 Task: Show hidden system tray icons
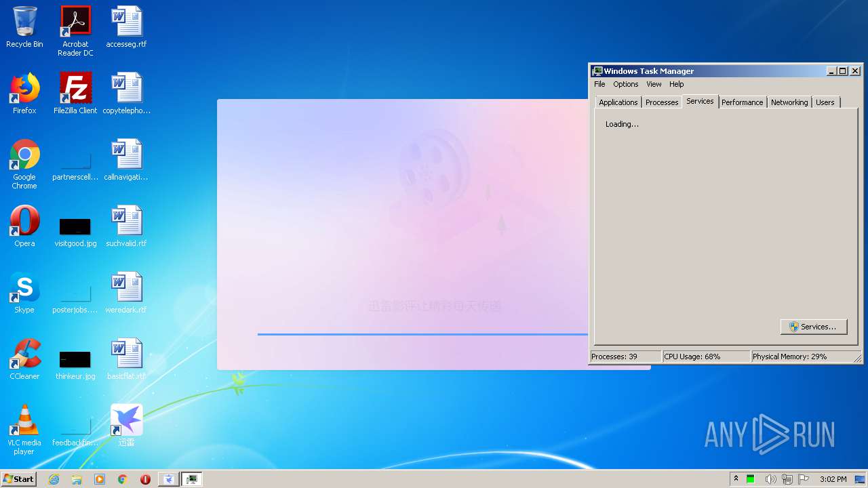[736, 479]
